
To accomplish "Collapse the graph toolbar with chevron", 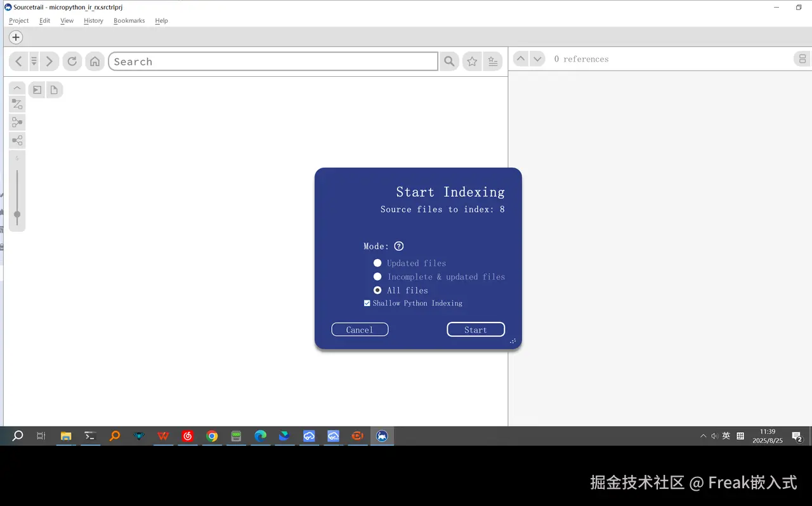I will coord(17,88).
